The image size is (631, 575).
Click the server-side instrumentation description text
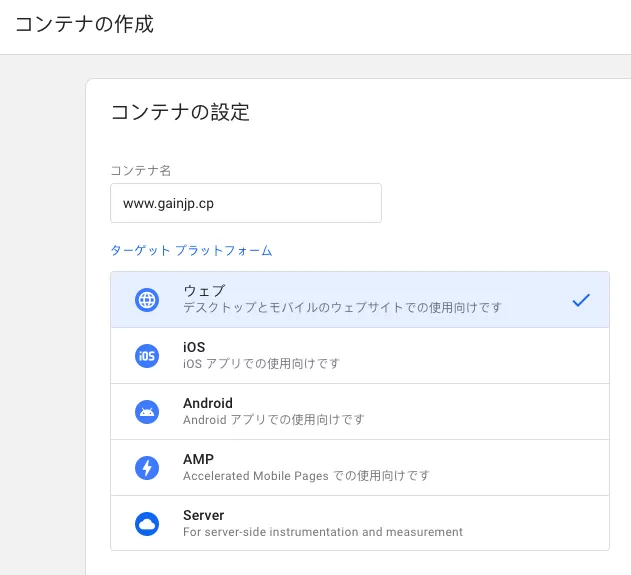coord(323,532)
